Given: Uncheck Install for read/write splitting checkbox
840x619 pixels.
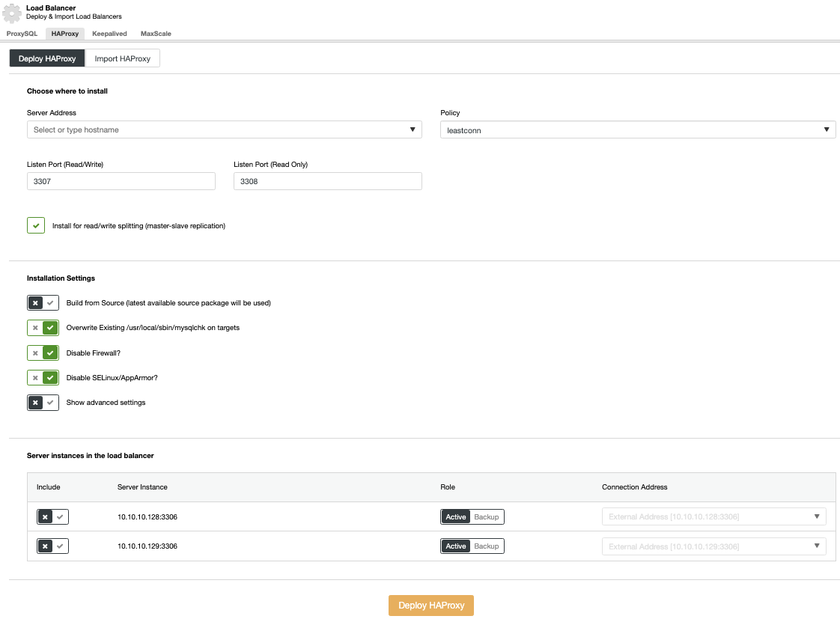Looking at the screenshot, I should coord(36,225).
